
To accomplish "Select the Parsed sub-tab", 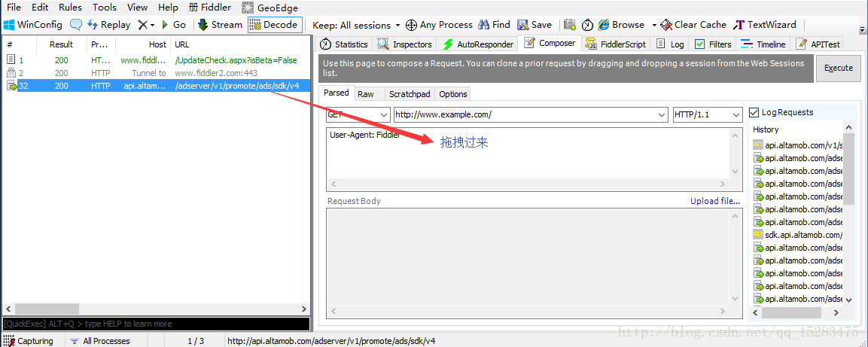I will 336,93.
